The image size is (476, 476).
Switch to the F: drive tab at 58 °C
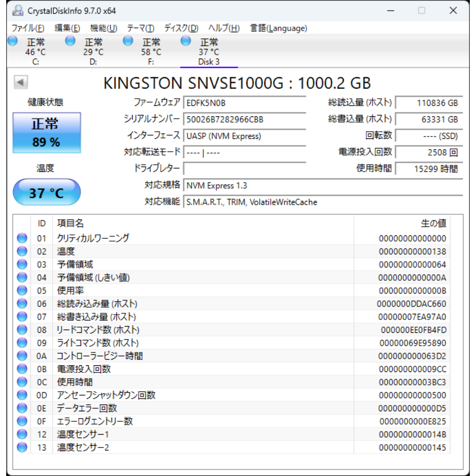(151, 51)
